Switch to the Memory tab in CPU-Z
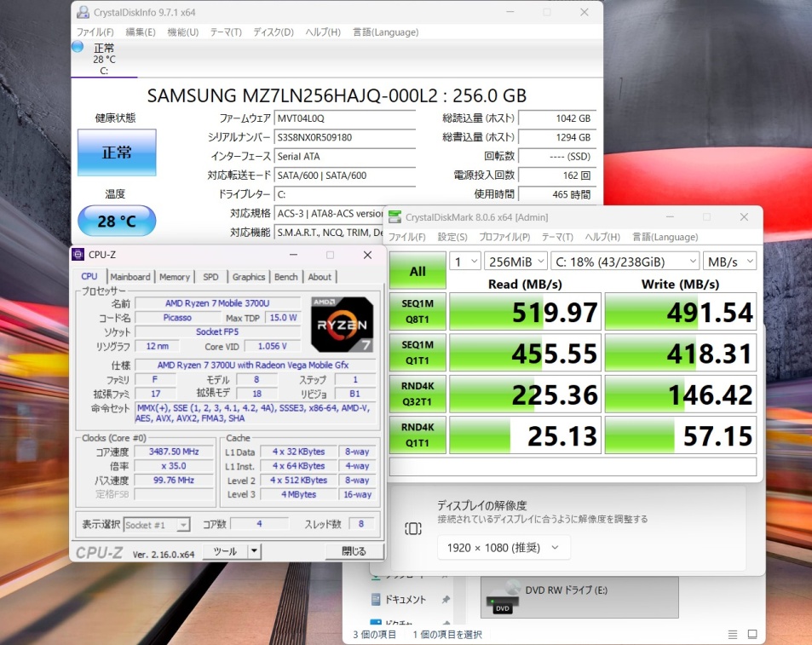Viewport: 812px width, 645px height. (175, 277)
